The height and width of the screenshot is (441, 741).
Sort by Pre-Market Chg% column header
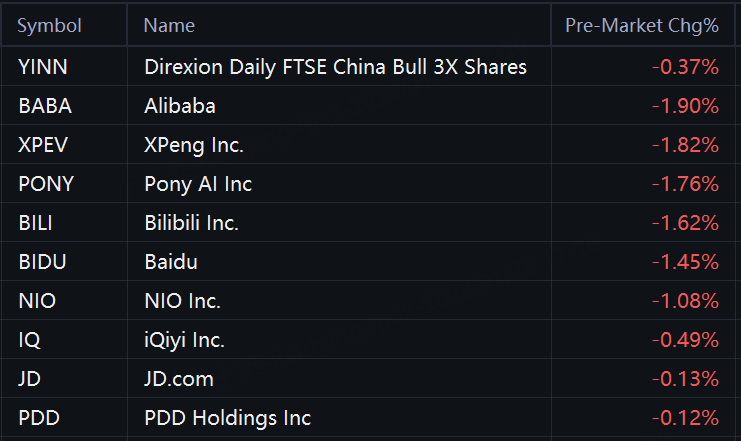tap(642, 26)
